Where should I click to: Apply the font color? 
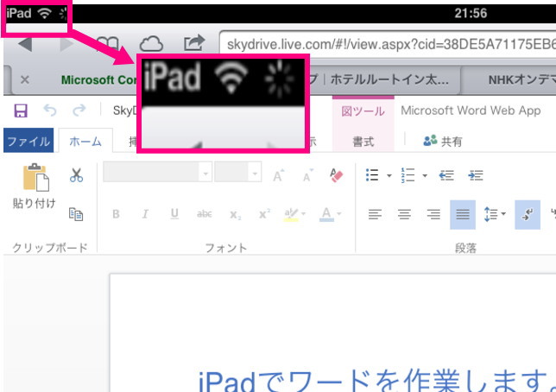coord(326,214)
